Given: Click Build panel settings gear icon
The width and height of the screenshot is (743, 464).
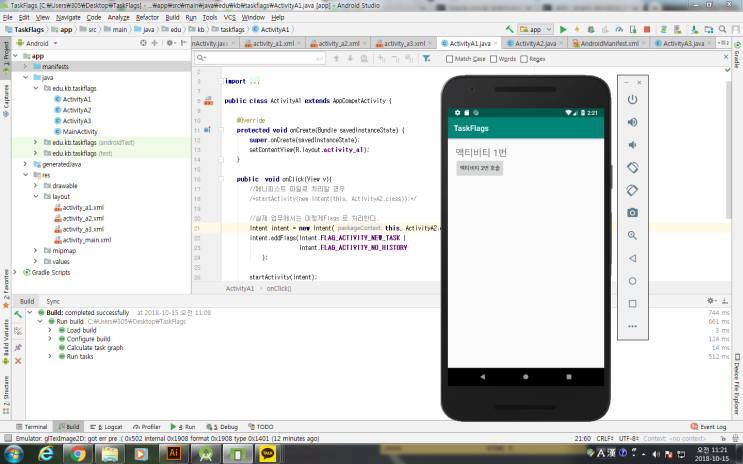Looking at the screenshot, I should point(710,301).
